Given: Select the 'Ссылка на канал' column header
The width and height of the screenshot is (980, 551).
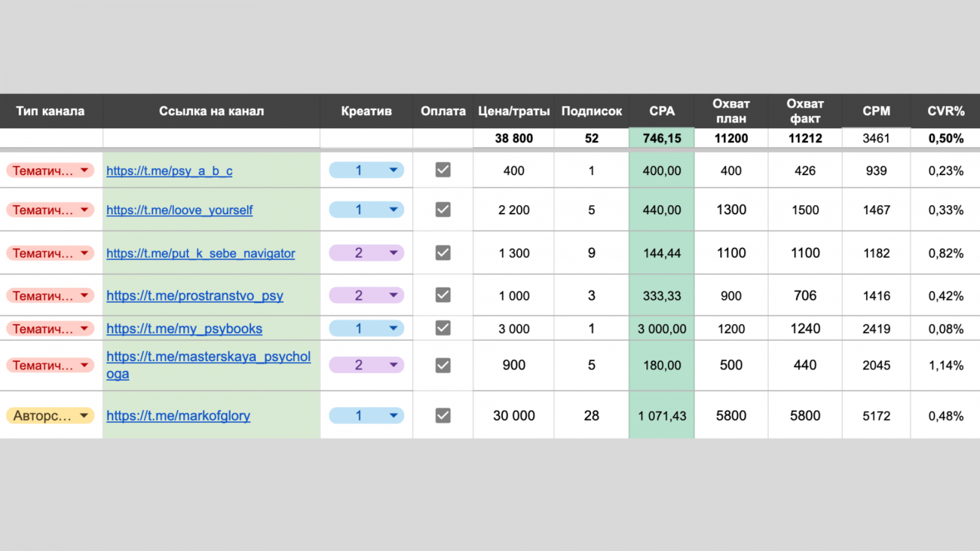Looking at the screenshot, I should pos(211,111).
